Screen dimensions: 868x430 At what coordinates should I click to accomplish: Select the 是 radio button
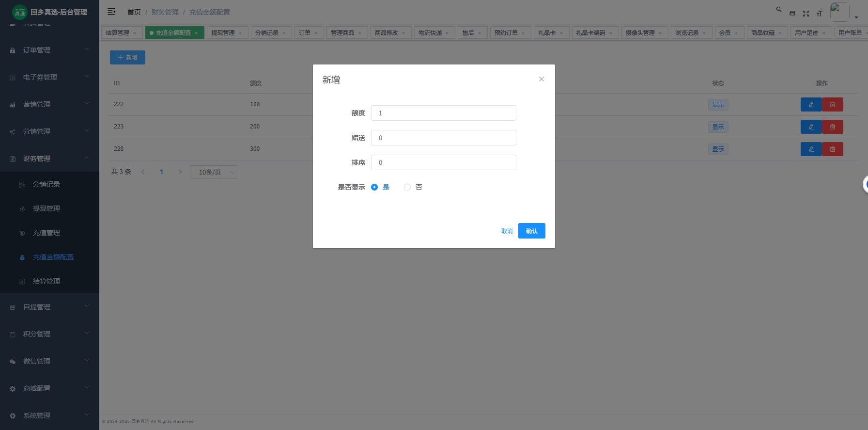click(x=374, y=187)
